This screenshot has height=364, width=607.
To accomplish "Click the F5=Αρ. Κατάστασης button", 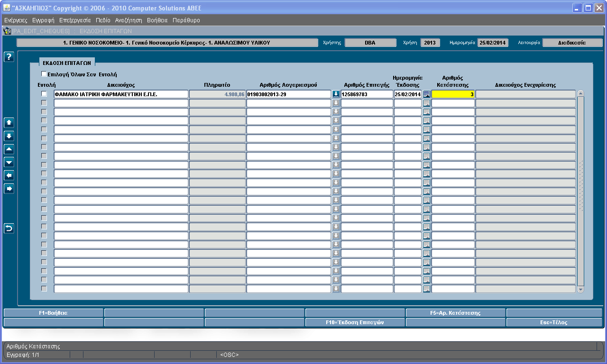I will coord(456,313).
